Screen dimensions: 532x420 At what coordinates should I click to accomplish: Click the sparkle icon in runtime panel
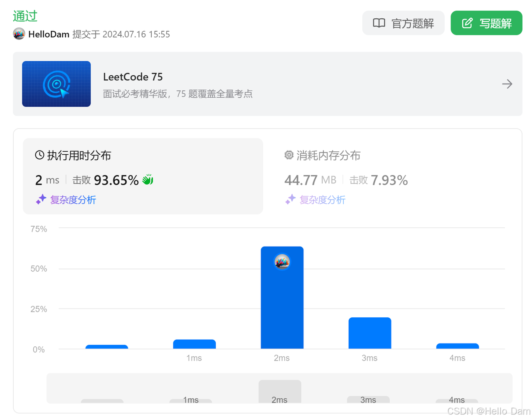(41, 200)
